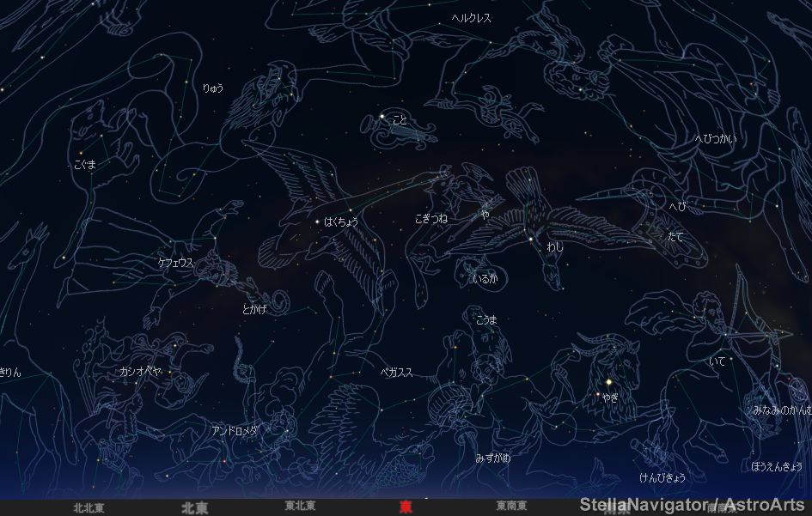
Task: Click the やぎ (Capricornus) constellation label
Action: tap(610, 397)
